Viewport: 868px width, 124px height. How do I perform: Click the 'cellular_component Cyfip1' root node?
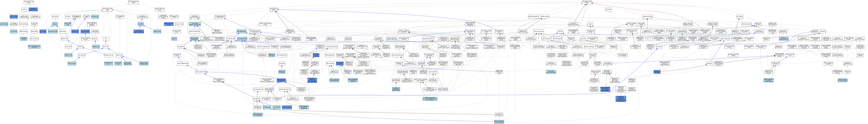pos(133,2)
